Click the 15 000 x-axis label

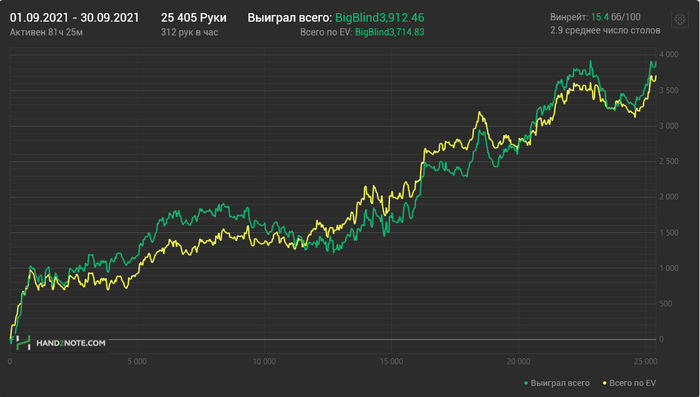pyautogui.click(x=392, y=361)
